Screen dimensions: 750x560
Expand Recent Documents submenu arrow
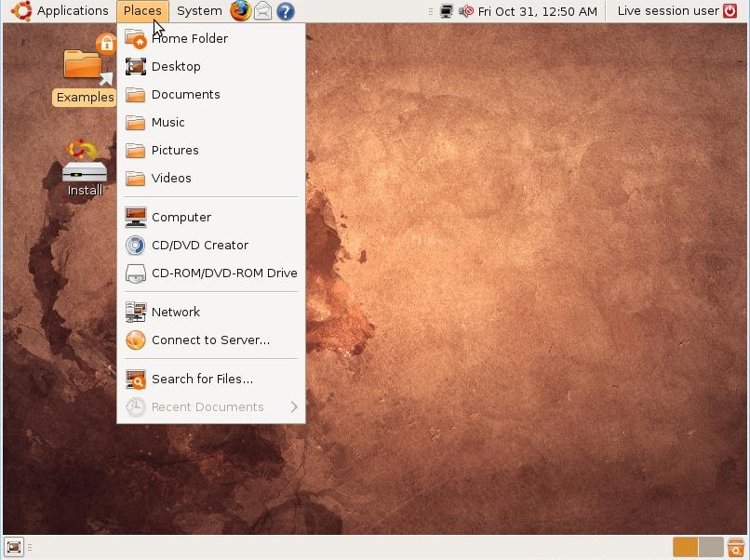point(294,407)
